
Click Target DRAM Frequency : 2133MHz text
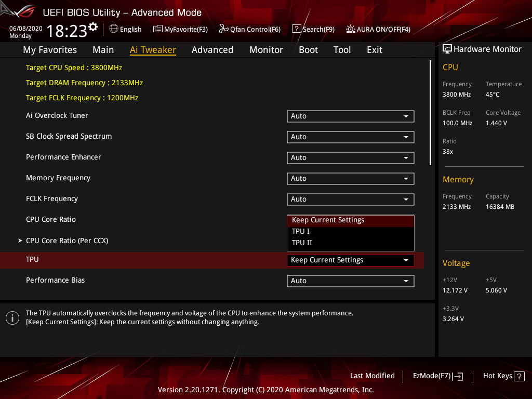click(x=85, y=83)
